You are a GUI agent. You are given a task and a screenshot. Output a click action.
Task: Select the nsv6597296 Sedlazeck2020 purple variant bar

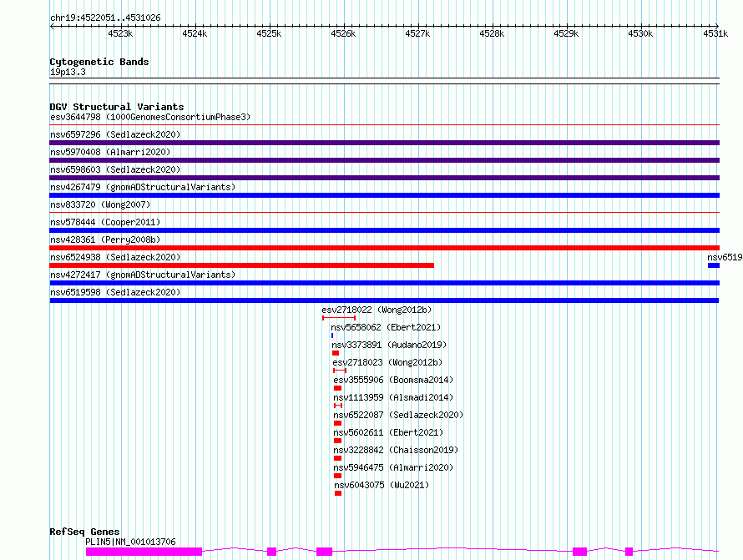[x=384, y=143]
